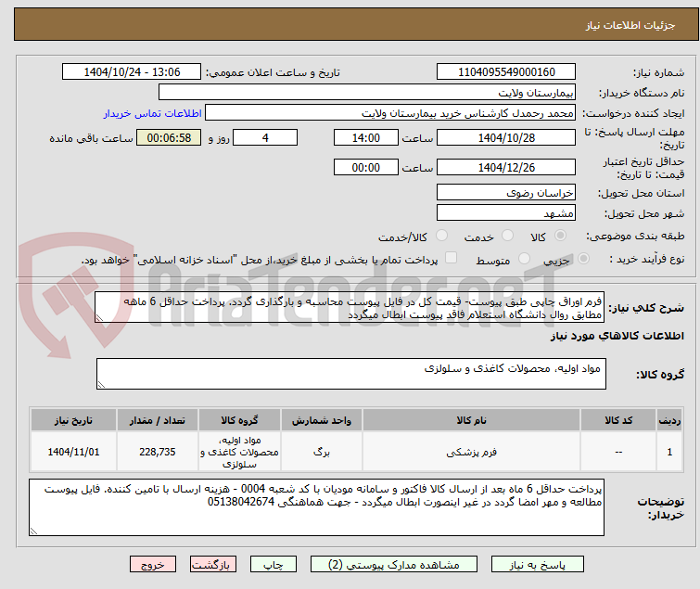Image resolution: width=700 pixels, height=589 pixels.
Task: Click the city field 'مشهد'
Action: (506, 212)
